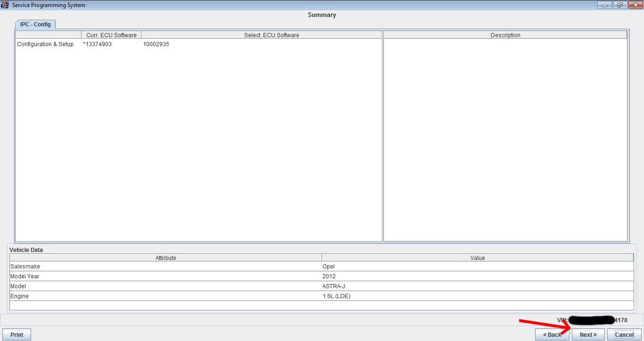Click the Attribute column header
644x341 pixels.
166,258
